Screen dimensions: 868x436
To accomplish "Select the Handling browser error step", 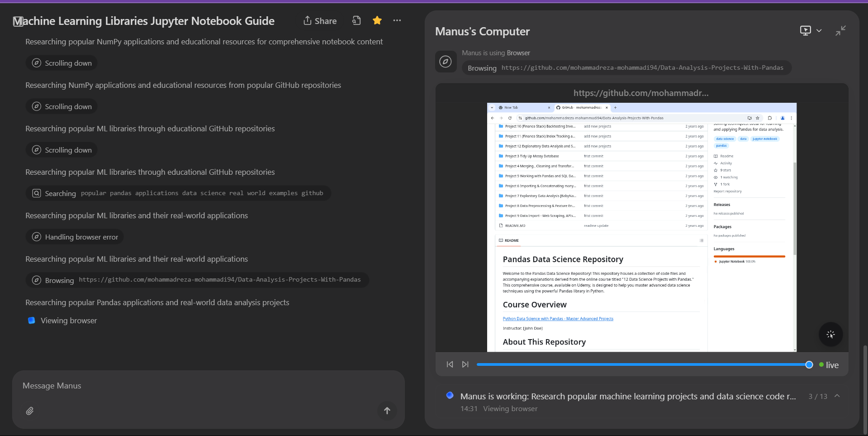I will [x=75, y=237].
